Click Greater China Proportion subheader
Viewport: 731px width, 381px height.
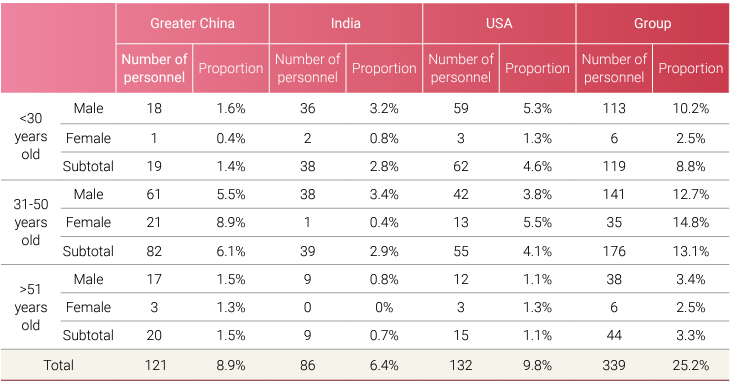(231, 69)
